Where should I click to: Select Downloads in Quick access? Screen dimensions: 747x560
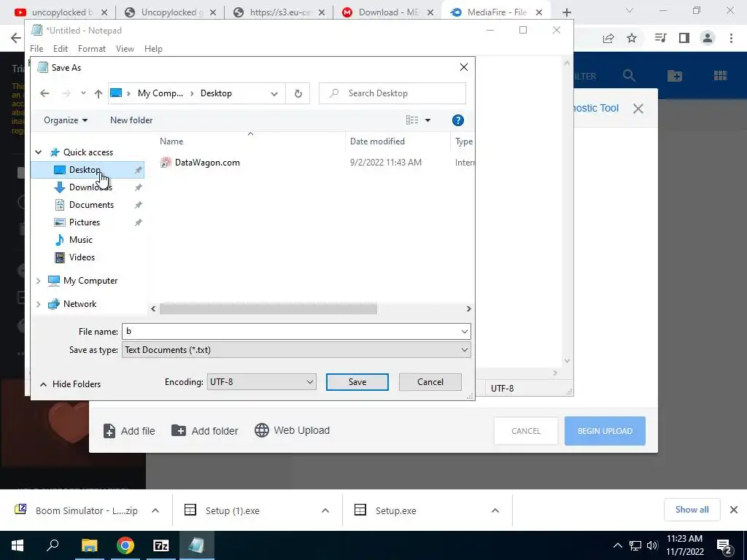[x=90, y=187]
